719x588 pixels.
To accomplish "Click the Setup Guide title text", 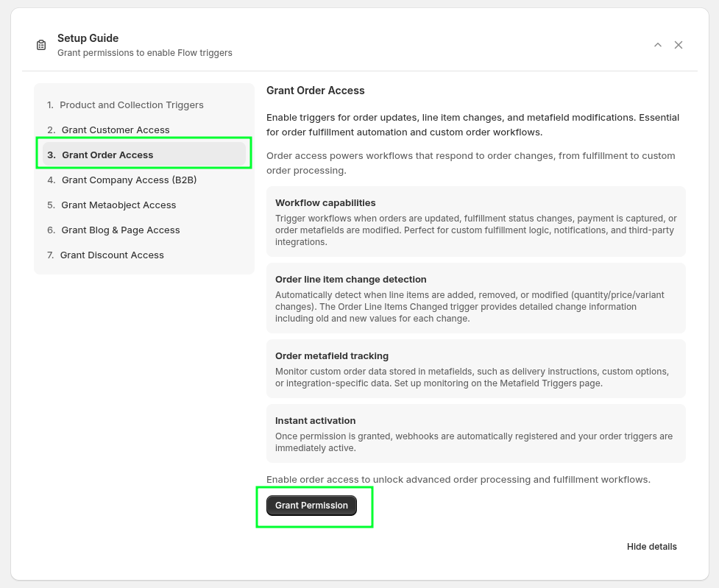I will (88, 38).
